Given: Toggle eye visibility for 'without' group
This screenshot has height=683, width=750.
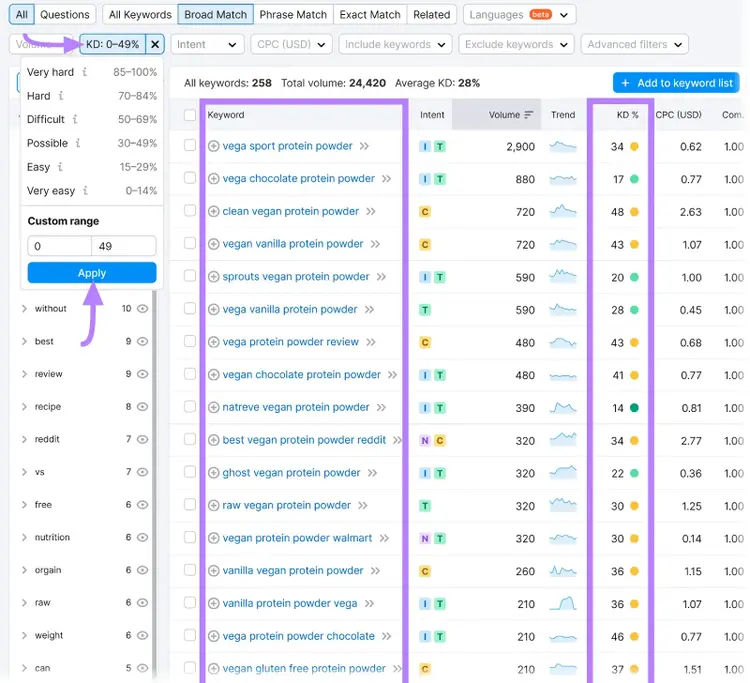Looking at the screenshot, I should click(143, 308).
